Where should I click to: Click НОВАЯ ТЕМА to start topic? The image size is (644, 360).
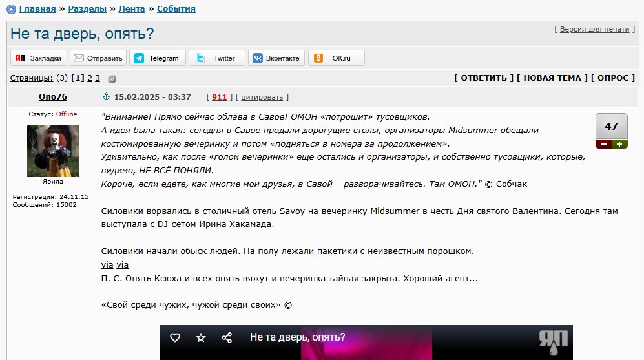tap(552, 78)
